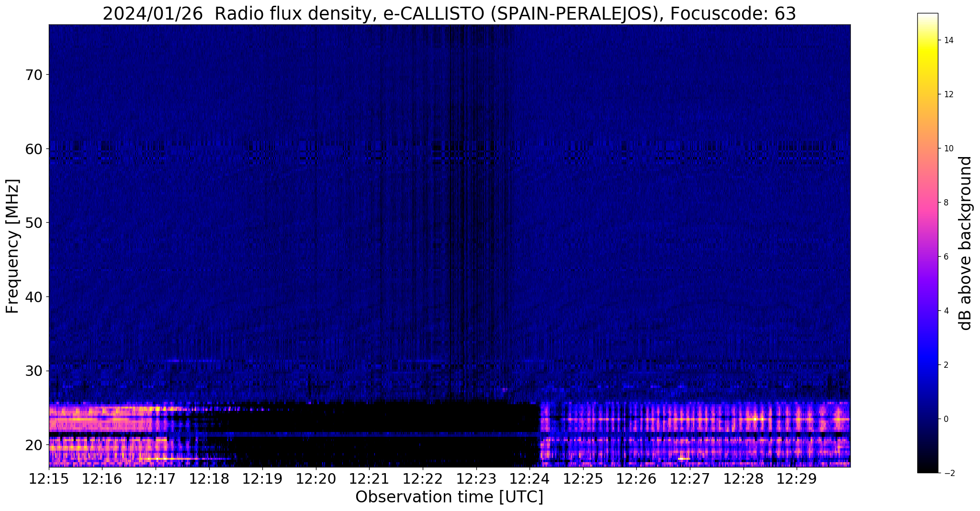Click the colorbar tick label 6
Screen dimensions: 980x511
945,257
